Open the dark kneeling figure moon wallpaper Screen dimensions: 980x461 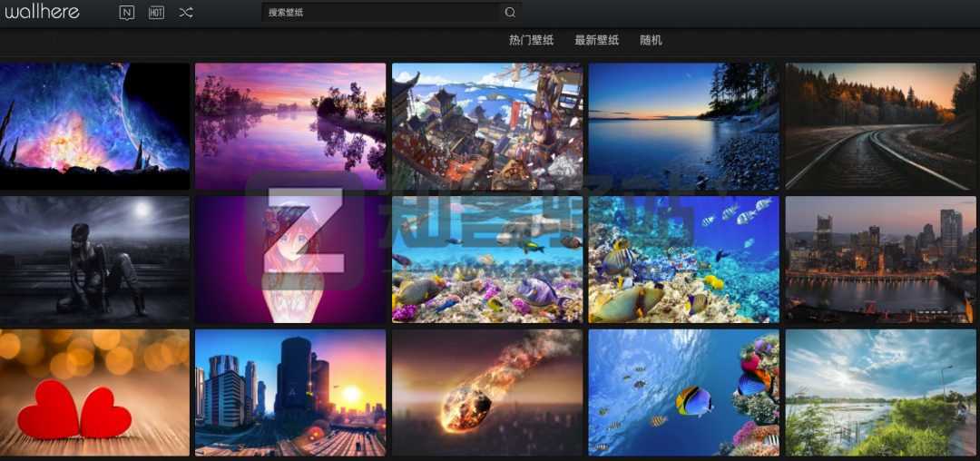coord(94,259)
